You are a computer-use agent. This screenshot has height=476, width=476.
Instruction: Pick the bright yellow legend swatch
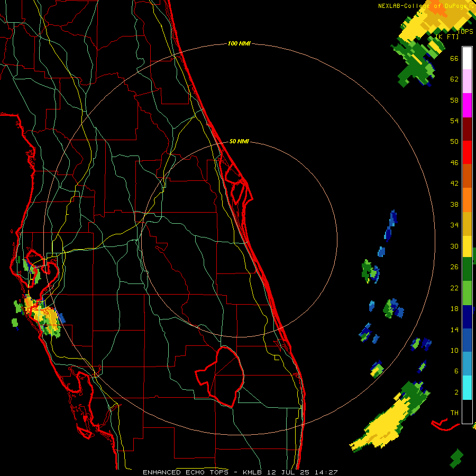click(x=467, y=246)
